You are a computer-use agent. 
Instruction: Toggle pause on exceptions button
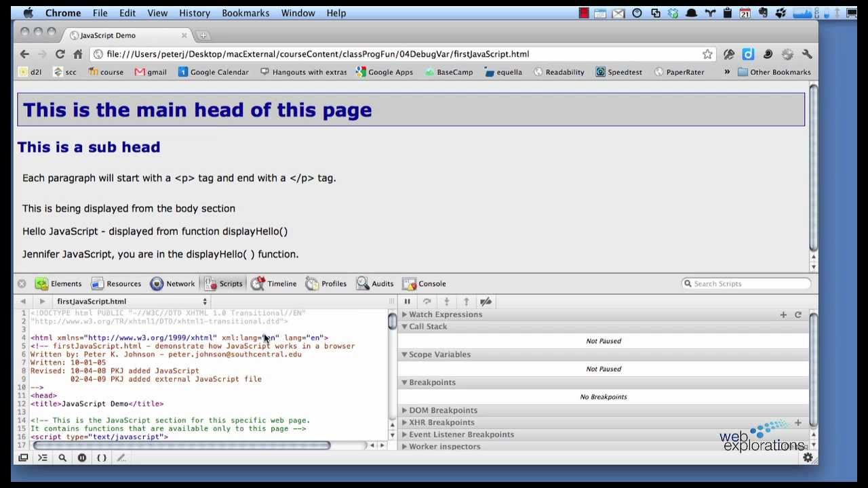[82, 458]
